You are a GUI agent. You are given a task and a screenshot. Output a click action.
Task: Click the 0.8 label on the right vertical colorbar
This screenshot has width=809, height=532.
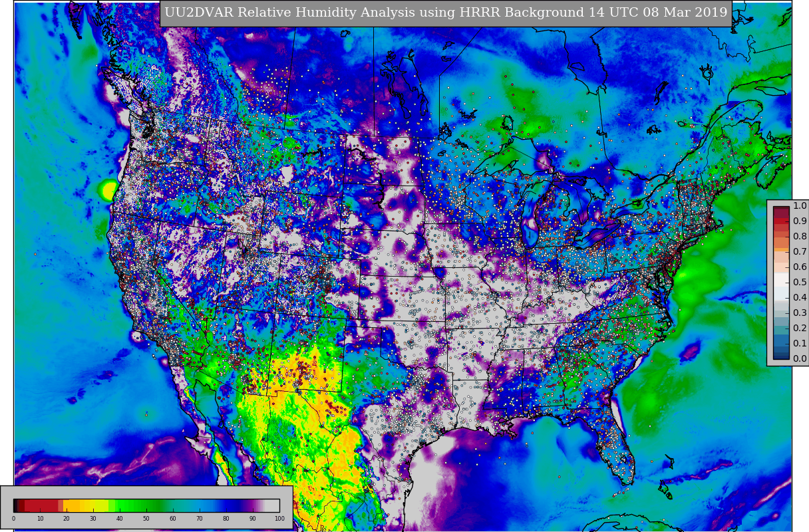800,236
